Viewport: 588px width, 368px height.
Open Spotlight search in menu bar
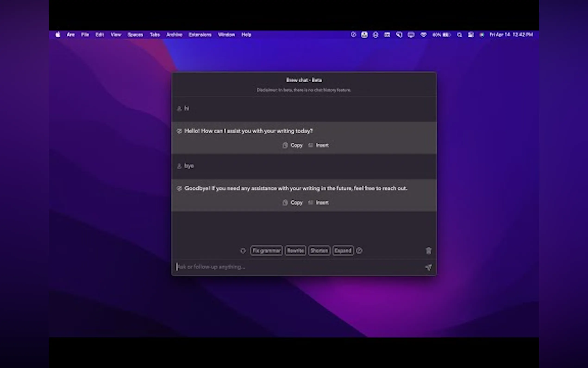coord(459,35)
